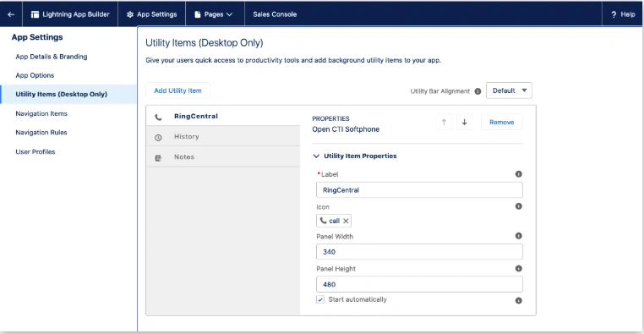This screenshot has width=644, height=334.
Task: Select the Sales Console tab
Action: pyautogui.click(x=275, y=14)
